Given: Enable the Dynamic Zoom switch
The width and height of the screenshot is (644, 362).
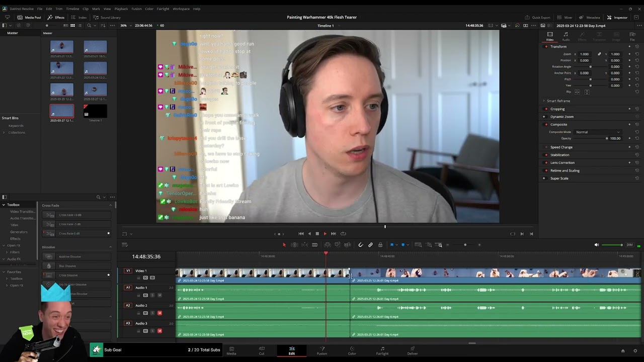Looking at the screenshot, I should click(544, 117).
